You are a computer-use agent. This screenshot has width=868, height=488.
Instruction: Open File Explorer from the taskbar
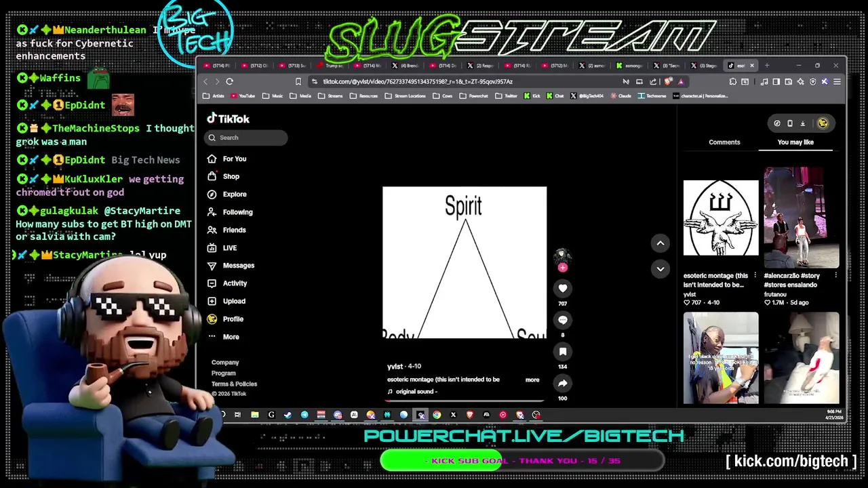pyautogui.click(x=254, y=415)
